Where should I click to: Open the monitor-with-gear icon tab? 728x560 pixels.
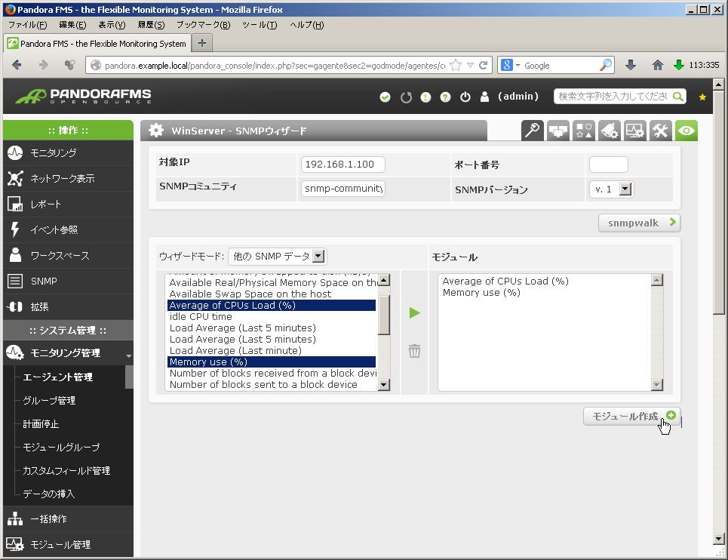[x=634, y=131]
